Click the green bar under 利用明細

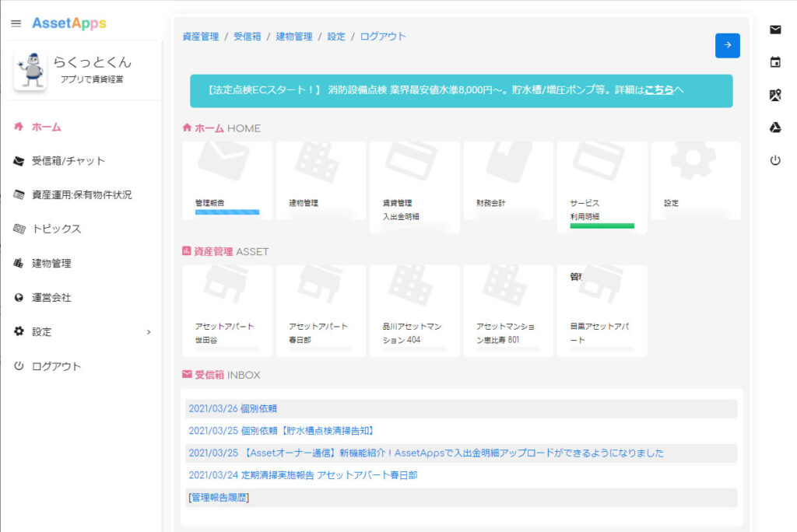[x=602, y=226]
